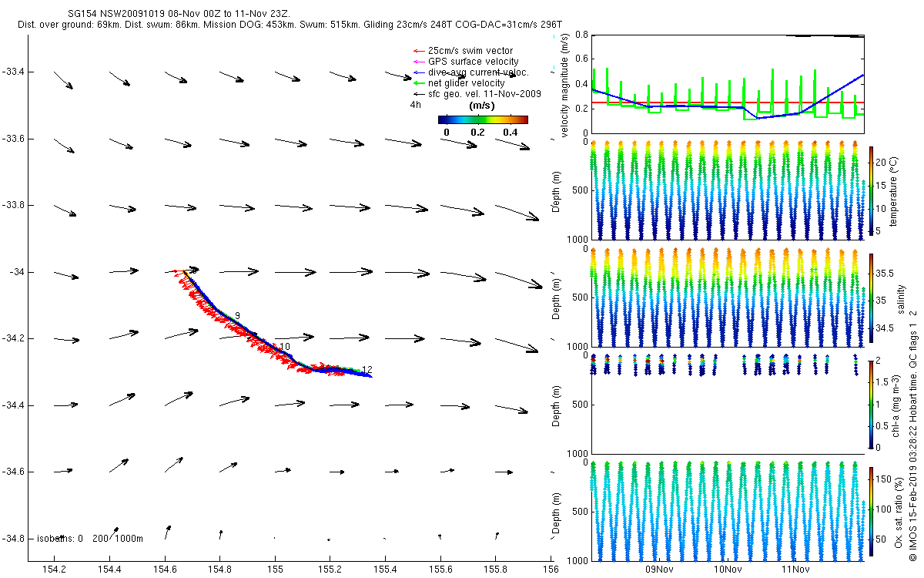Click the velocity (m/s) colorbar in the legend
This screenshot has height=578, width=924.
pos(483,119)
